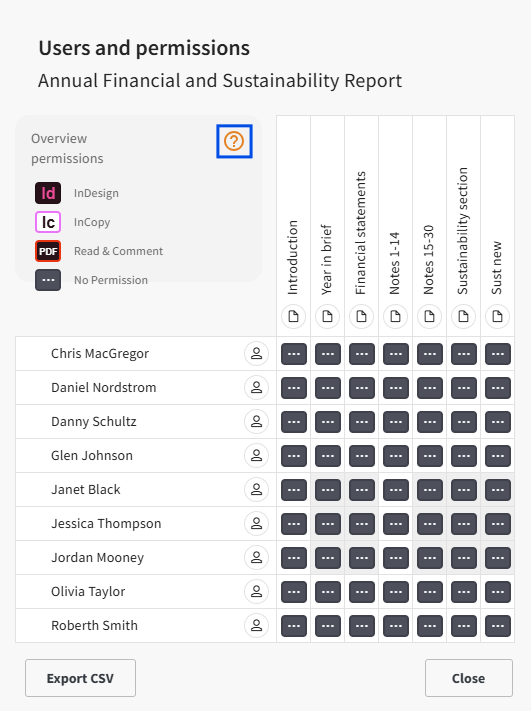This screenshot has height=711, width=531.
Task: Open the orange help question mark icon
Action: [234, 141]
